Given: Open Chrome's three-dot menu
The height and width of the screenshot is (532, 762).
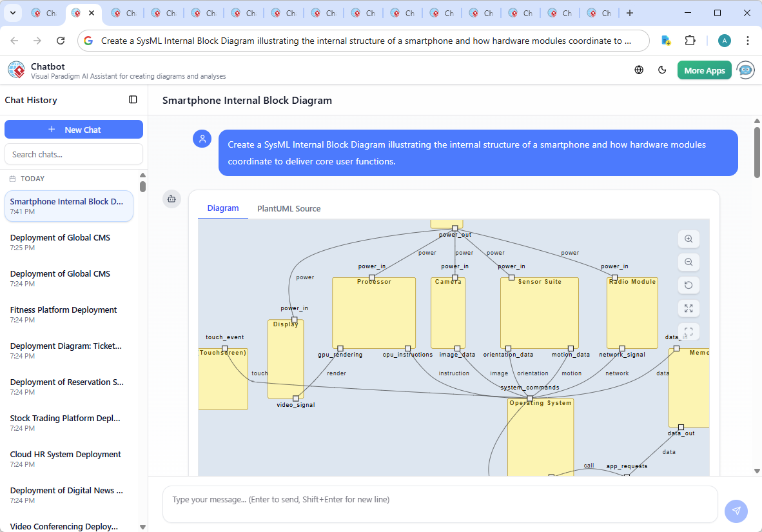Looking at the screenshot, I should coord(747,40).
